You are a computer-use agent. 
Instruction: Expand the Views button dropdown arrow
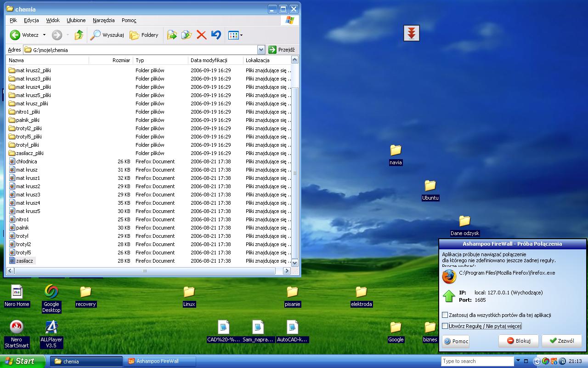point(241,35)
